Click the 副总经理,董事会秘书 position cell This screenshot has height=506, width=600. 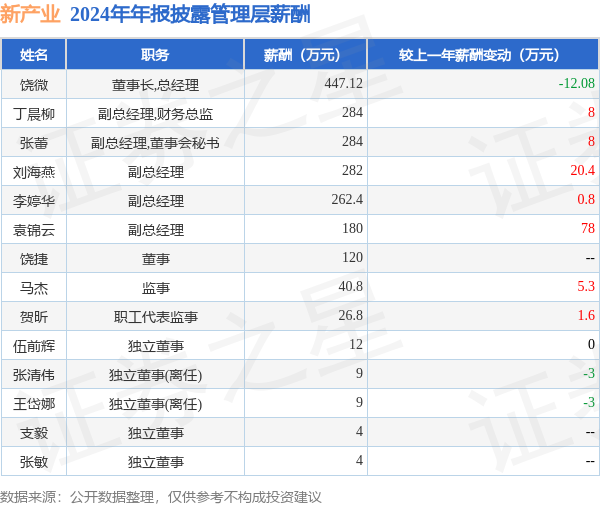[155, 143]
